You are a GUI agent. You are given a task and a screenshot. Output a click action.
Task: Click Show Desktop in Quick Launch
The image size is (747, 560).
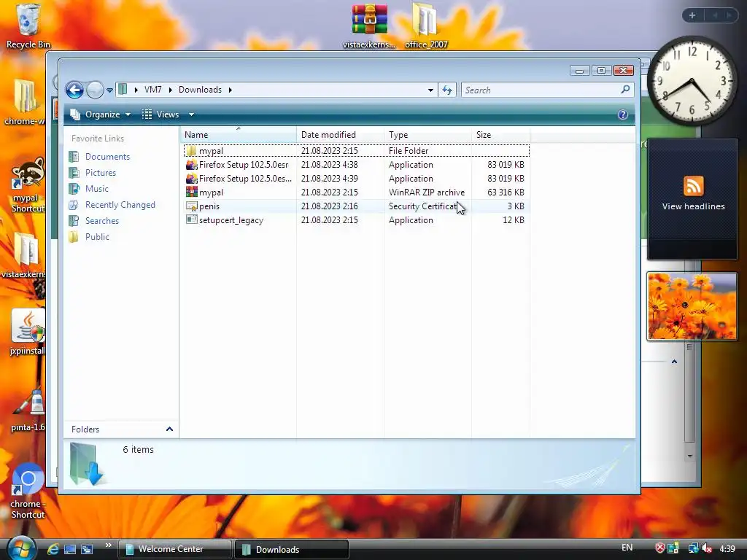click(70, 549)
